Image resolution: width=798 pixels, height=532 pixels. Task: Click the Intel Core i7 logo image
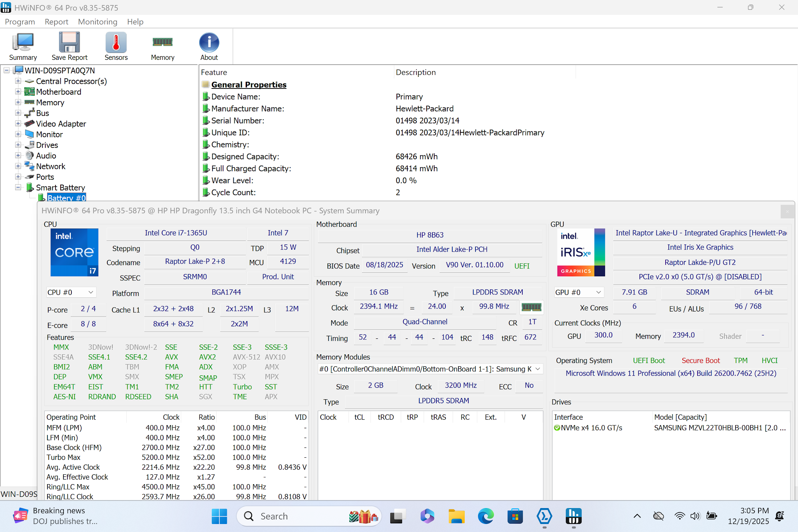74,252
